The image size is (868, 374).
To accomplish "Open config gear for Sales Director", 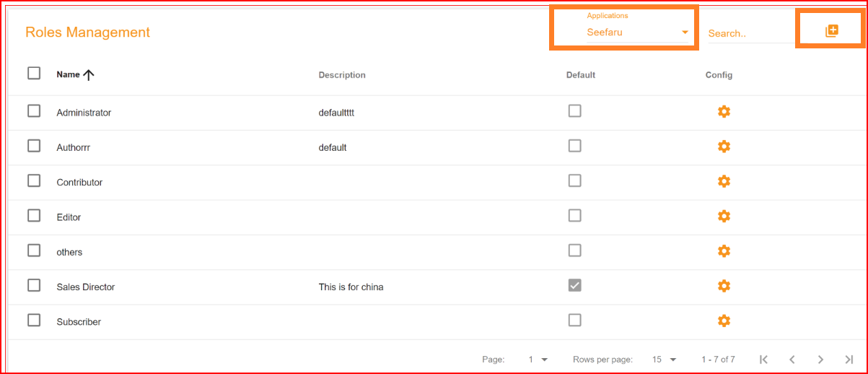I will tap(724, 286).
